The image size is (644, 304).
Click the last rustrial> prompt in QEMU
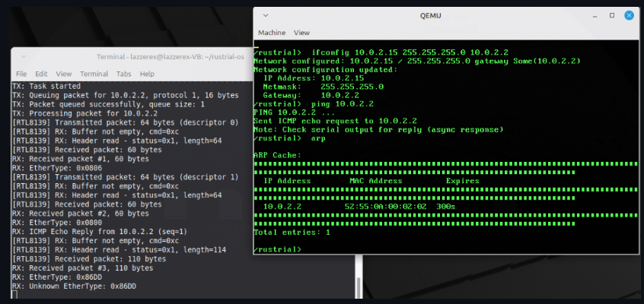tap(278, 249)
